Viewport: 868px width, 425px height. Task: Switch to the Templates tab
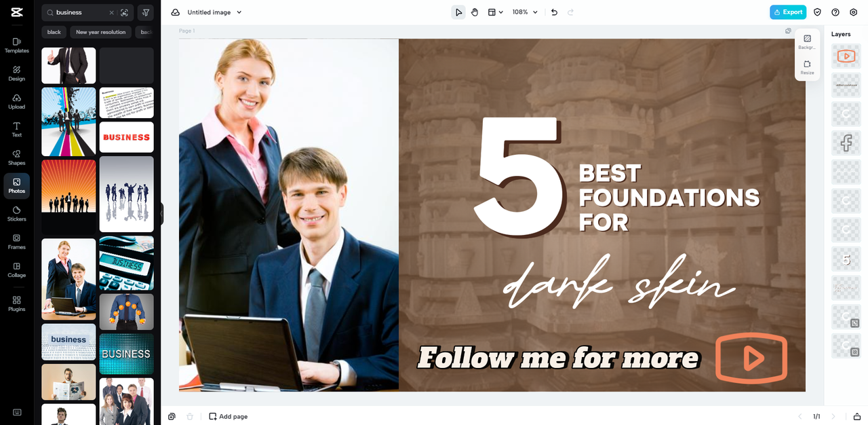point(16,45)
